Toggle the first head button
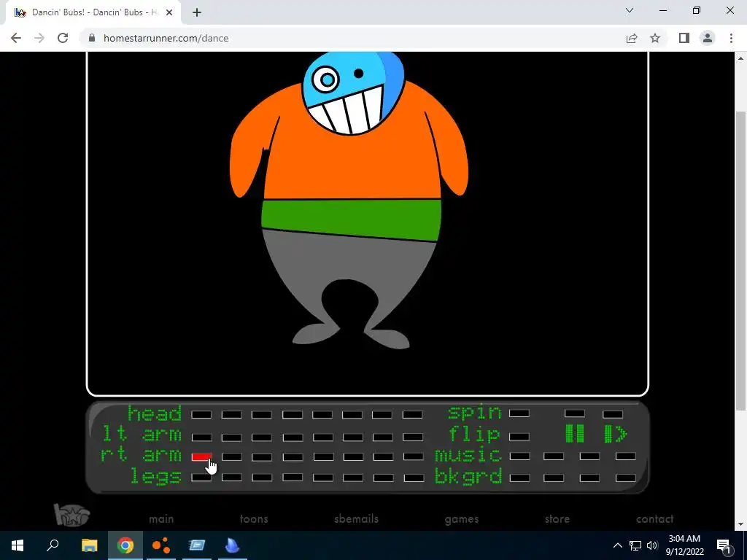 coord(201,415)
